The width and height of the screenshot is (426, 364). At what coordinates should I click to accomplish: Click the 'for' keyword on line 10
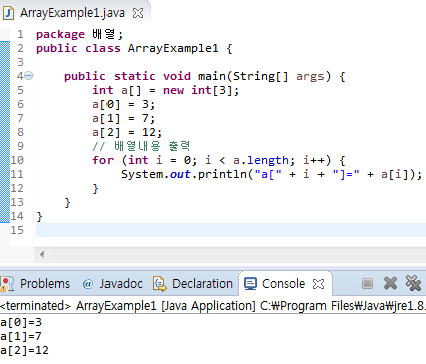(103, 160)
